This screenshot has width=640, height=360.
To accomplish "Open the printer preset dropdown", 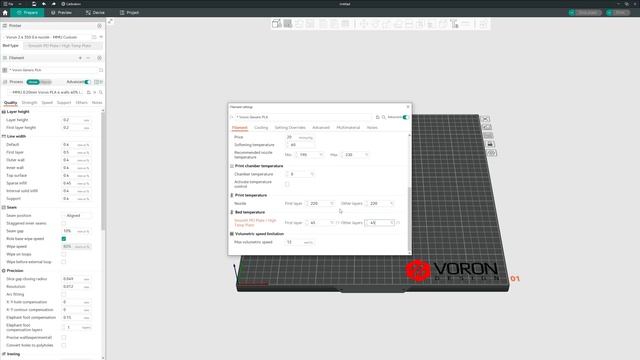I will 48,37.
